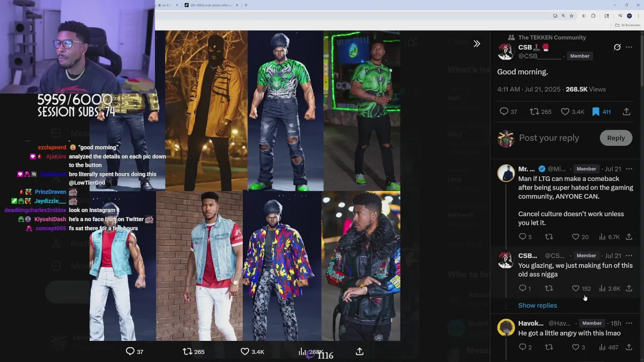Open more options on CSB's 'You glazing' reply
Screen dimensions: 644x362
pos(629,255)
